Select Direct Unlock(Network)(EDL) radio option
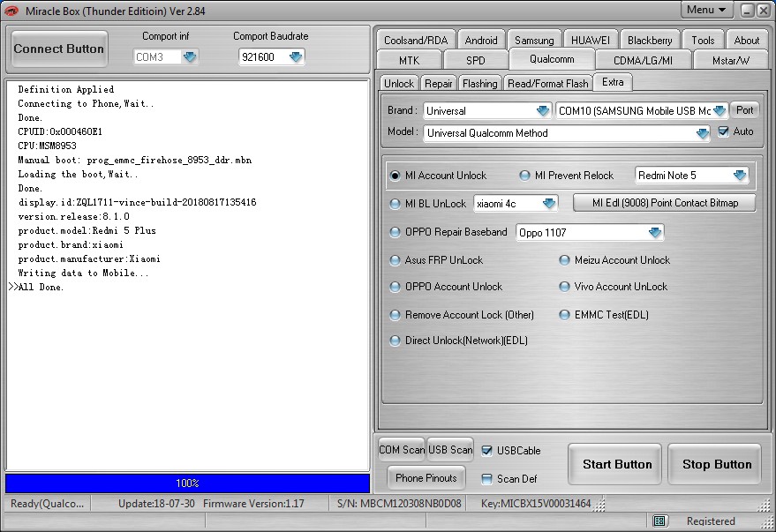 (395, 341)
